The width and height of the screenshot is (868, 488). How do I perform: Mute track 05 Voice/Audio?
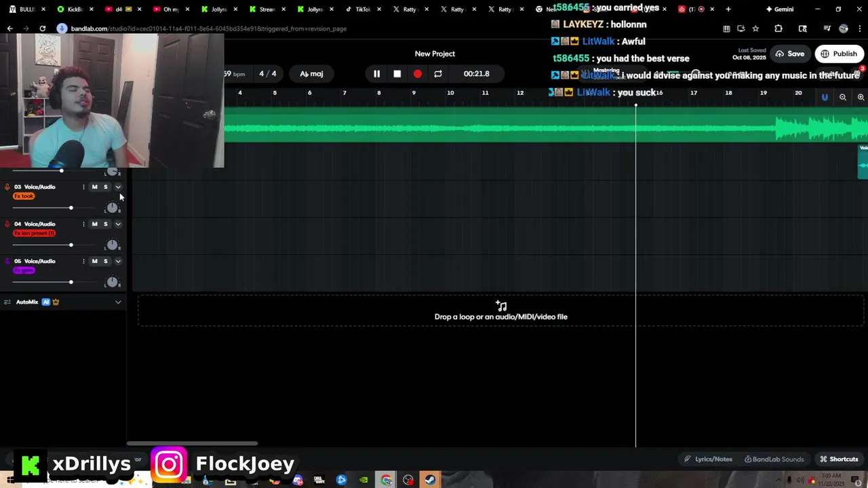tap(94, 262)
